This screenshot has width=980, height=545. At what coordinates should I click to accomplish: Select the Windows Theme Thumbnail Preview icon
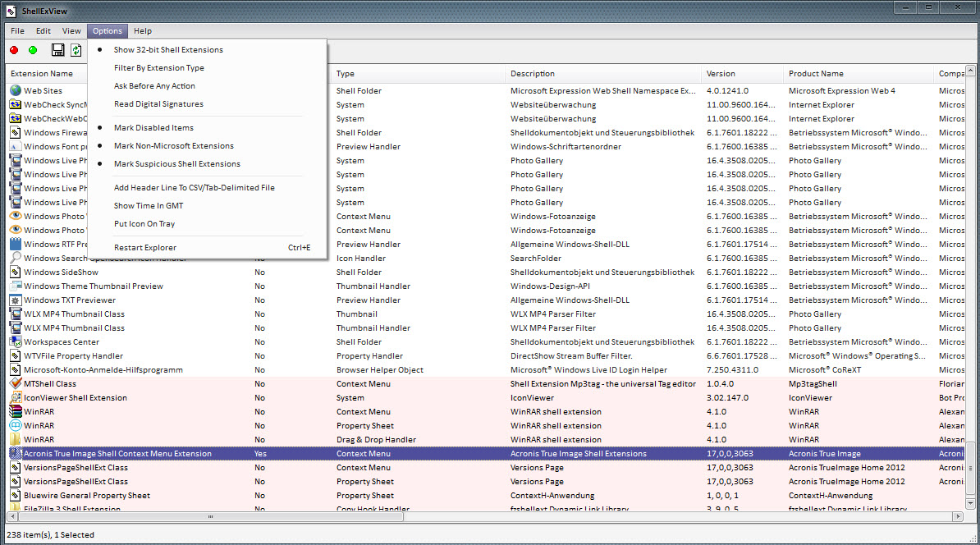point(16,286)
